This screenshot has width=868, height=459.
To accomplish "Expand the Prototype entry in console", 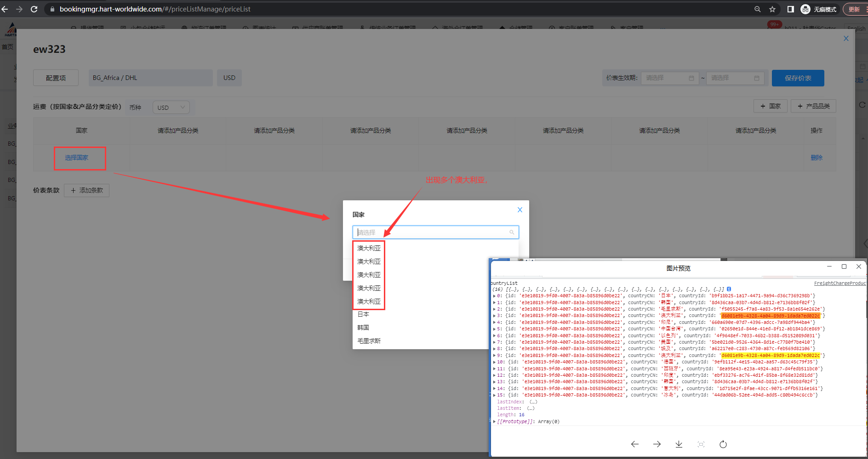I will pyautogui.click(x=494, y=421).
